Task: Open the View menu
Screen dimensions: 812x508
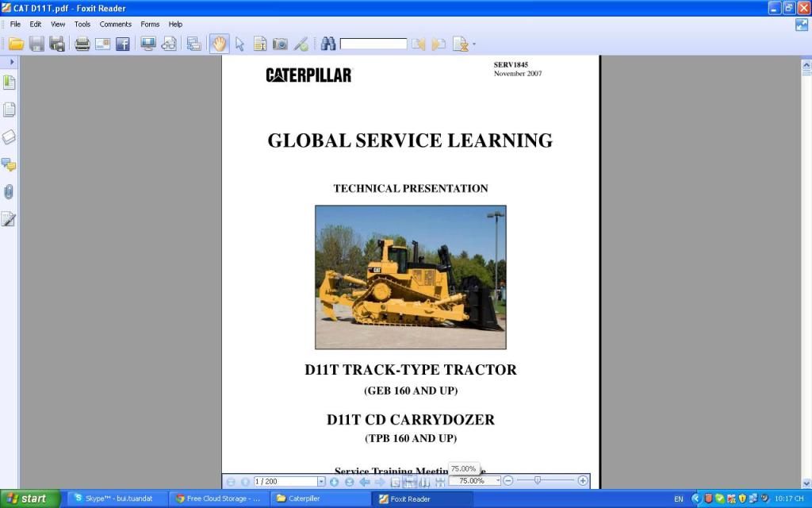Action: (x=58, y=25)
